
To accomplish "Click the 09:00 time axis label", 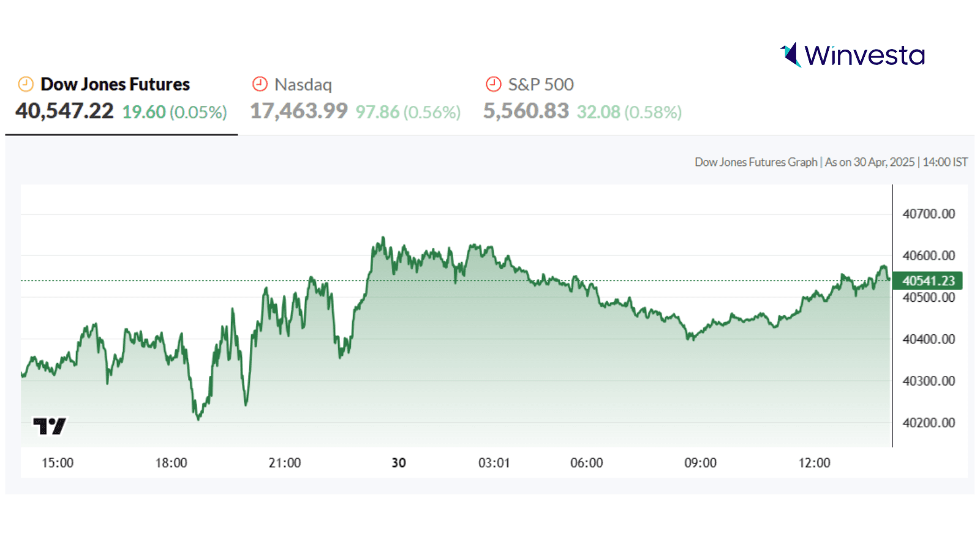I will click(x=700, y=463).
